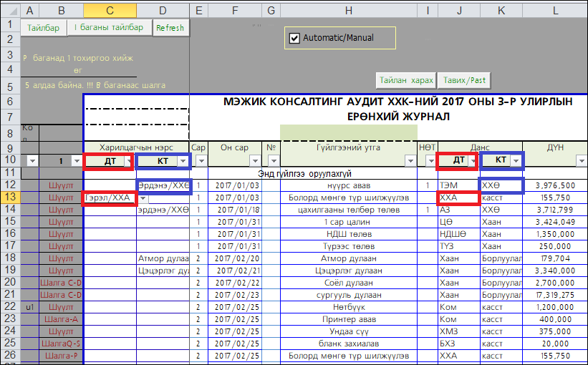Image resolution: width=588 pixels, height=365 pixels.
Task: Click the cell containing 3,976,500
Action: (x=551, y=185)
